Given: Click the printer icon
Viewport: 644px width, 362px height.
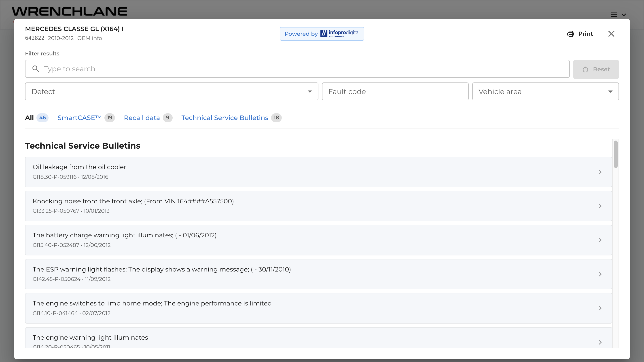Looking at the screenshot, I should 570,34.
